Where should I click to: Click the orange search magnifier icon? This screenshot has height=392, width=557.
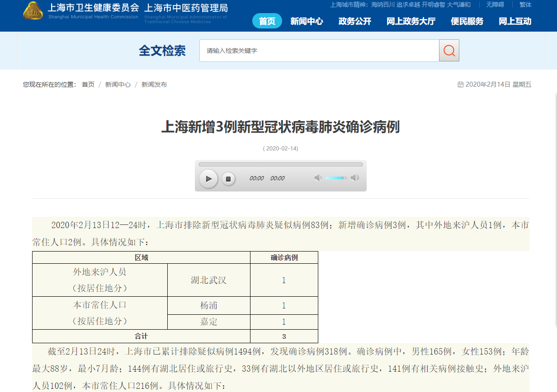449,51
